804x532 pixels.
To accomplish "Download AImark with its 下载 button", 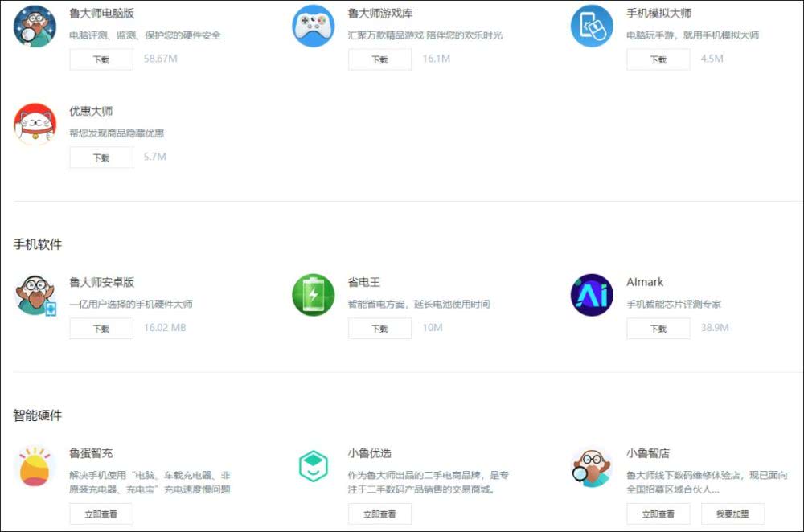I will coord(658,329).
